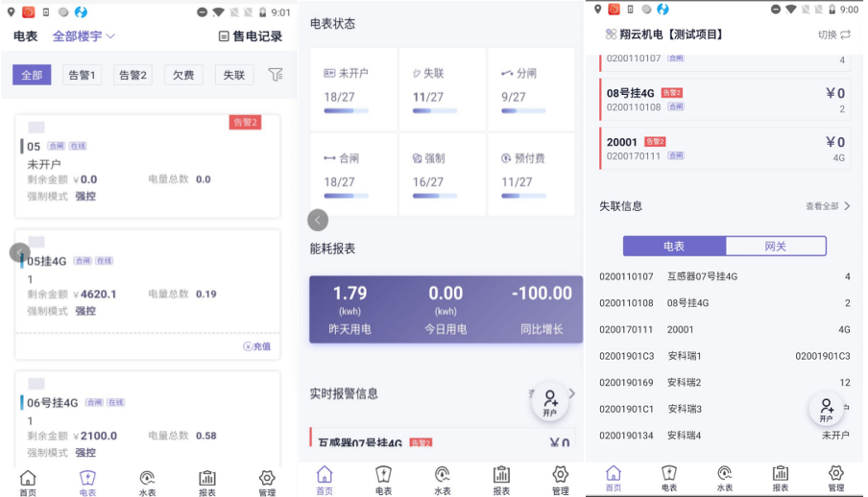Image resolution: width=868 pixels, height=497 pixels.
Task: Select the 安科瑞2 row
Action: [725, 383]
